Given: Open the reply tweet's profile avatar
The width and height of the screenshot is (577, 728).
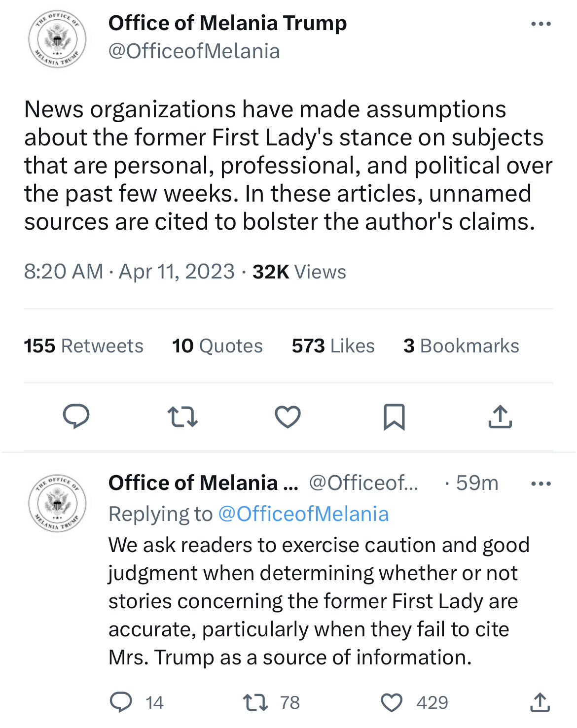Looking at the screenshot, I should tap(57, 503).
